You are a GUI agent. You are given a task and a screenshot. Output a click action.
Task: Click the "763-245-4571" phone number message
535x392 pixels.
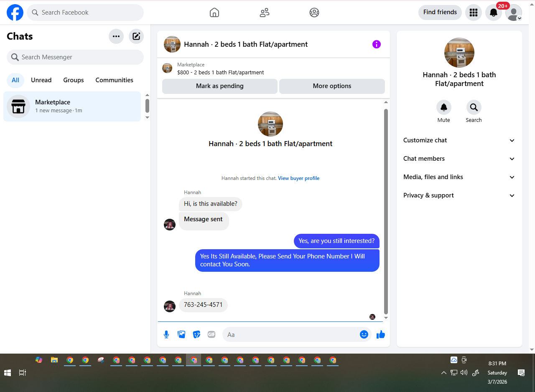[203, 305]
